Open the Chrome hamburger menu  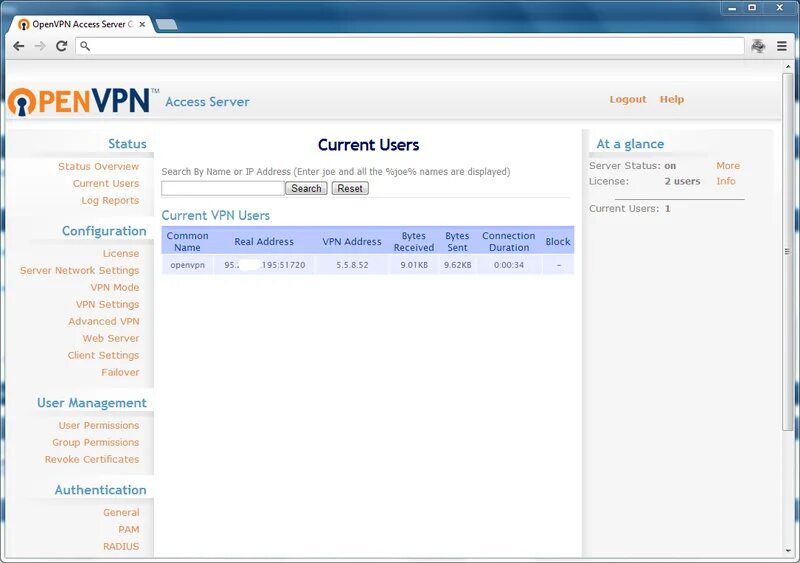[782, 46]
